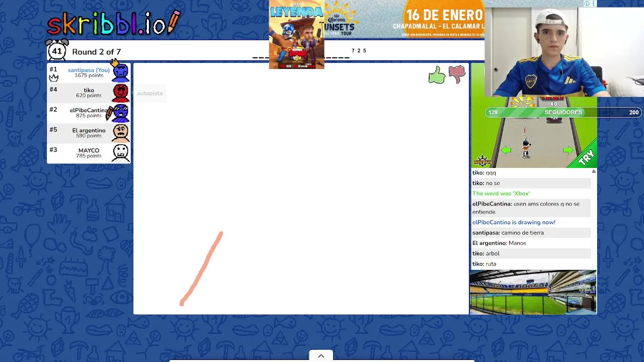Click chat message 'tiko: no se'

click(531, 183)
